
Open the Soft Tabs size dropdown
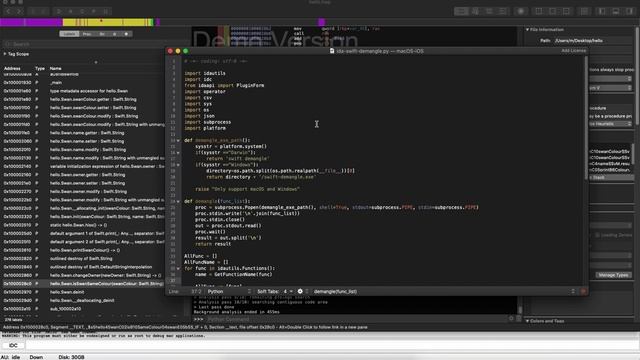(288, 291)
